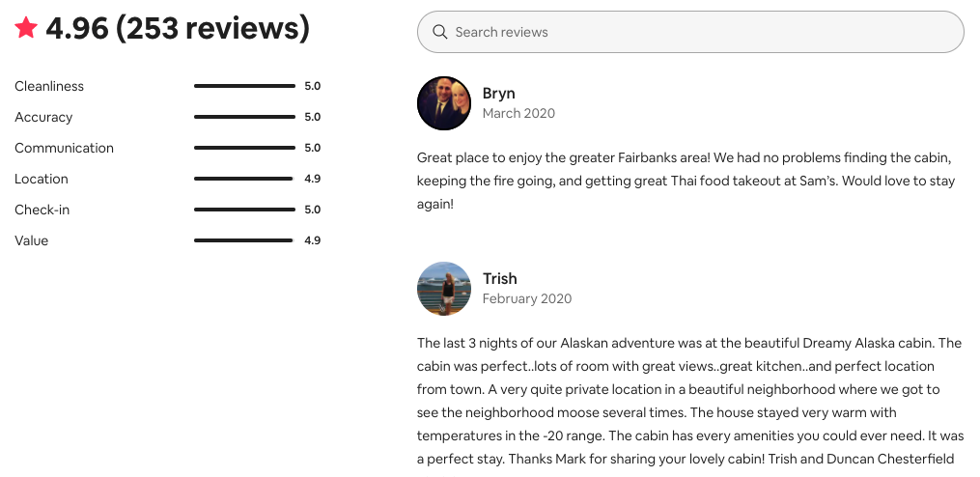Click the Value rating bar
The width and height of the screenshot is (980, 477).
tap(244, 240)
